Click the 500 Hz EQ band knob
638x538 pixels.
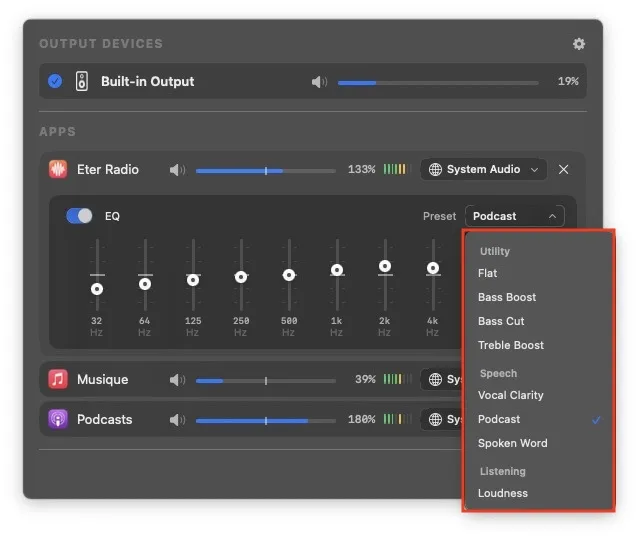[x=289, y=275]
